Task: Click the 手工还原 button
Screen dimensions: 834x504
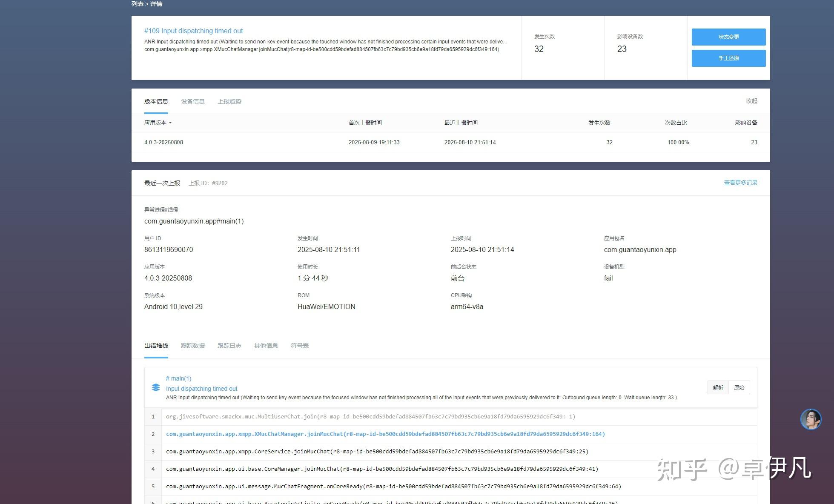Action: pyautogui.click(x=728, y=58)
